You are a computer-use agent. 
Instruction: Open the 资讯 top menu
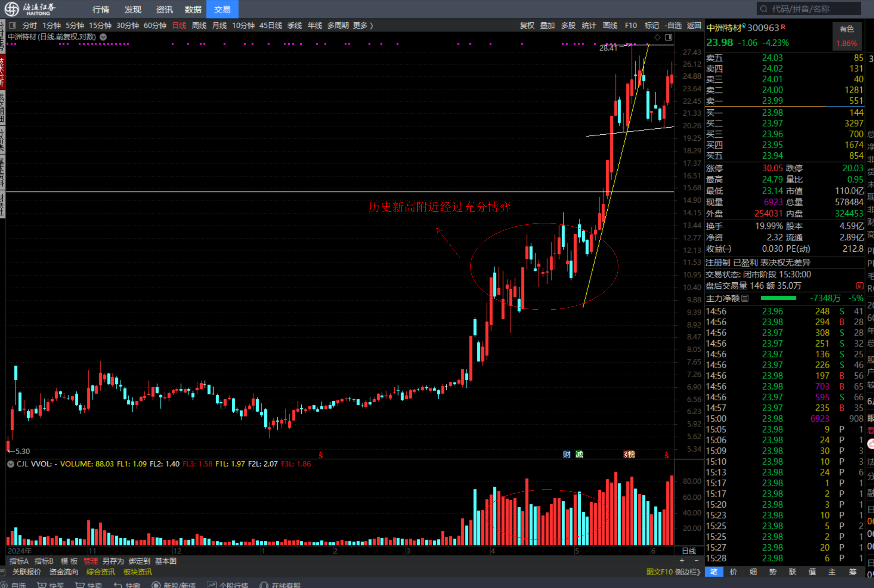tap(165, 9)
